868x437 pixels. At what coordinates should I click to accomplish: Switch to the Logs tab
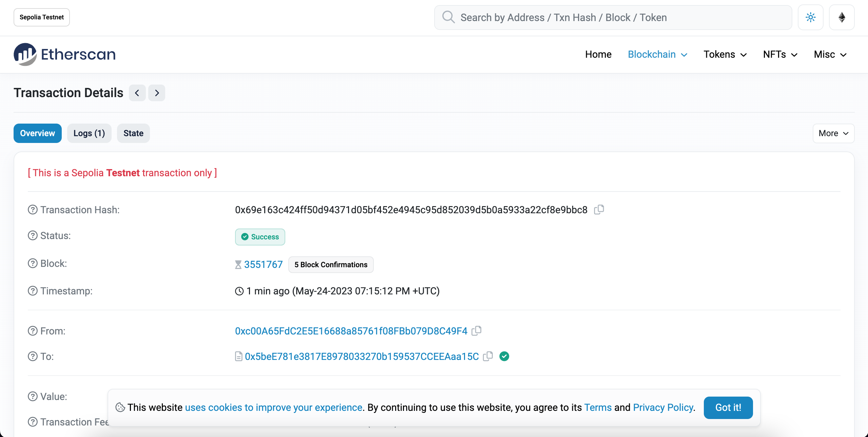tap(89, 133)
